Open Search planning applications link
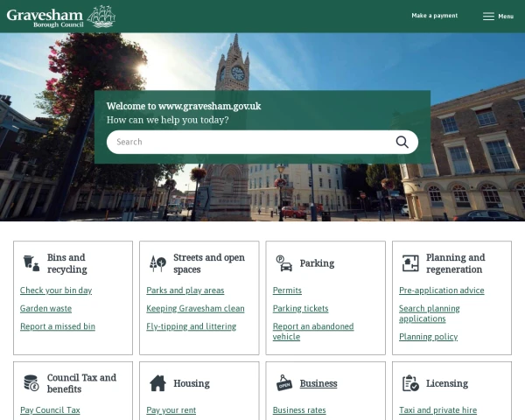 [x=430, y=313]
